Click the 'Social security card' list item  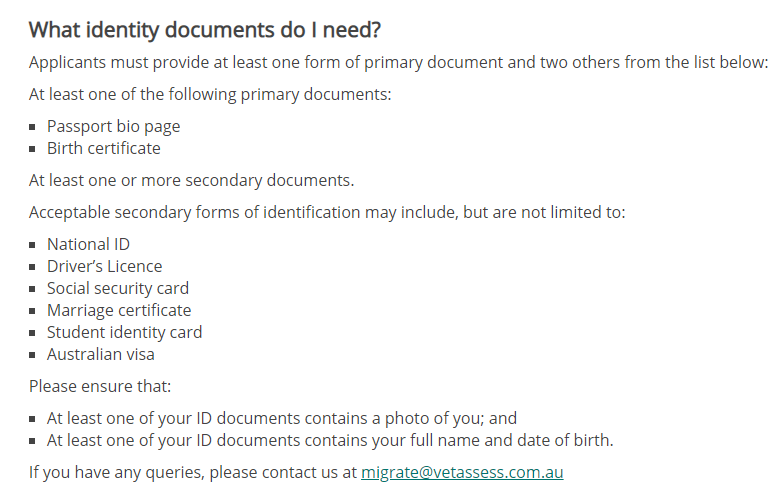click(x=117, y=288)
